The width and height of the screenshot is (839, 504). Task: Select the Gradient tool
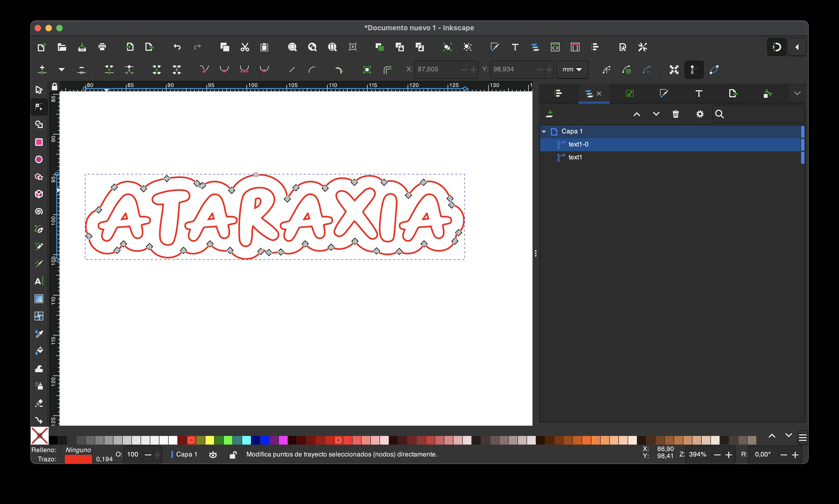pyautogui.click(x=39, y=298)
